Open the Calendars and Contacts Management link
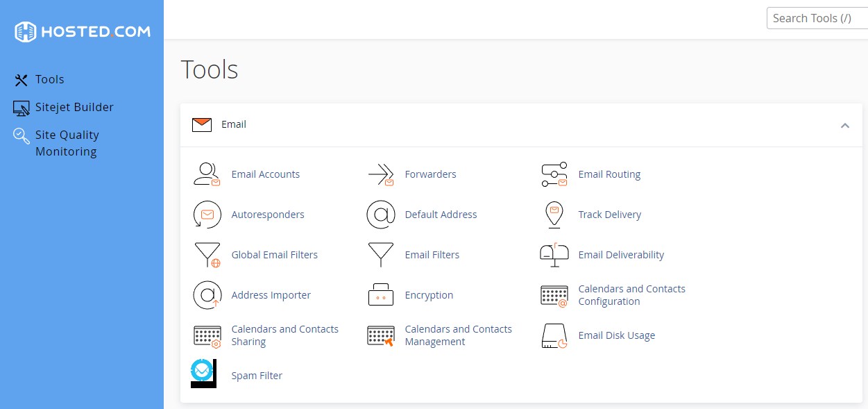Viewport: 868px width, 409px height. (459, 335)
